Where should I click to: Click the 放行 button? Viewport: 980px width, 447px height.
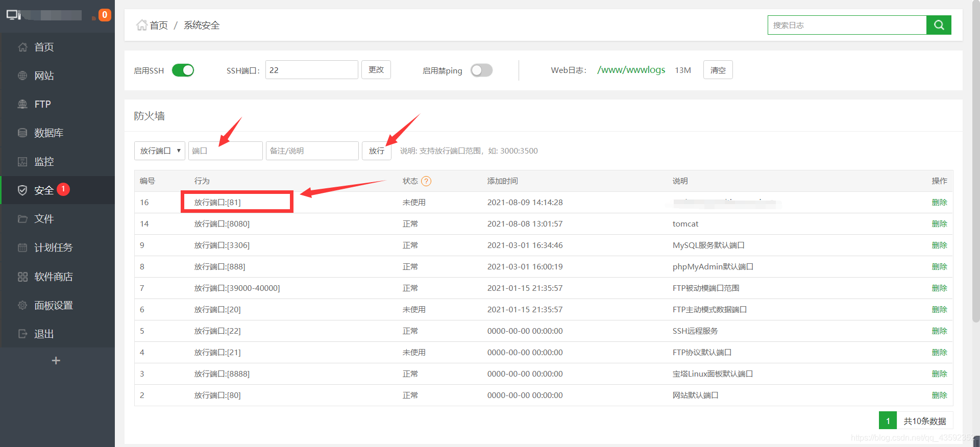coord(377,151)
